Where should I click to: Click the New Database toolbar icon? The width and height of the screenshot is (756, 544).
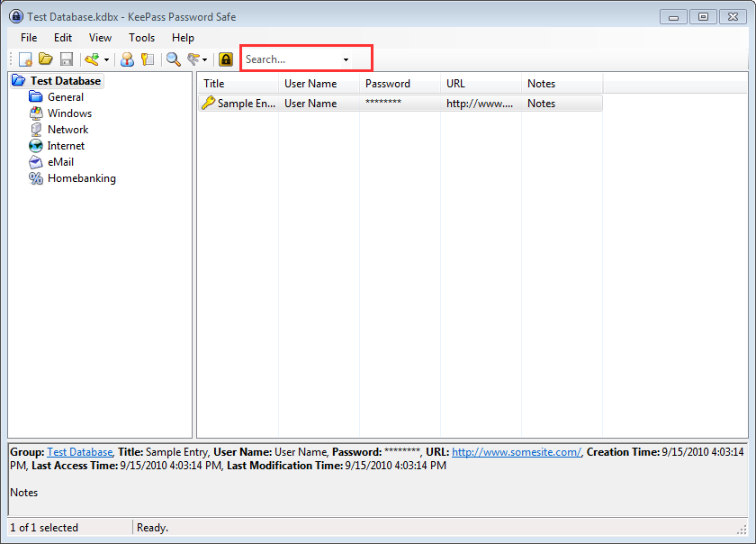[x=25, y=59]
